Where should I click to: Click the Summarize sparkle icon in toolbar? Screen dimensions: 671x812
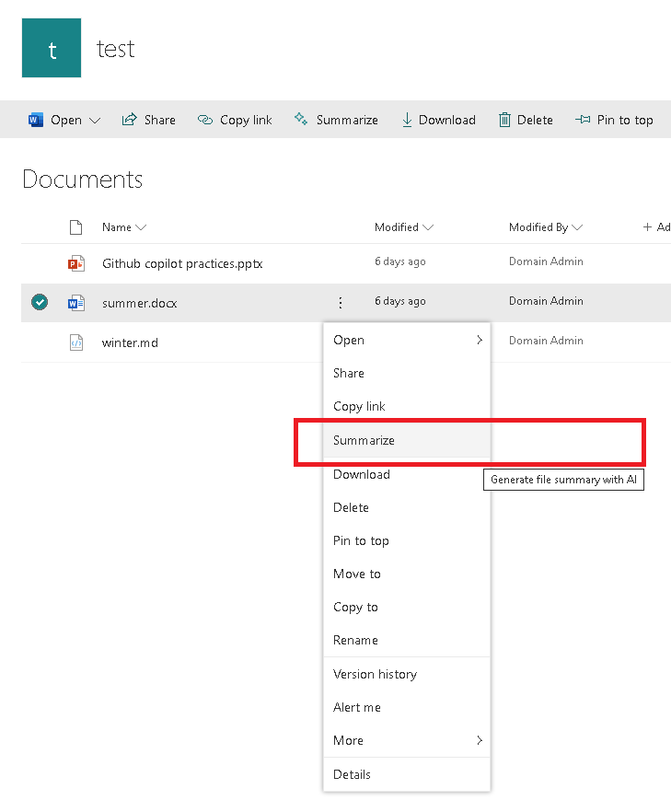point(301,119)
